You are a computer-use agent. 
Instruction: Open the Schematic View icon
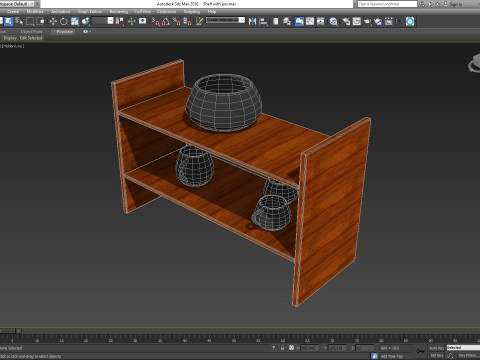pyautogui.click(x=321, y=21)
